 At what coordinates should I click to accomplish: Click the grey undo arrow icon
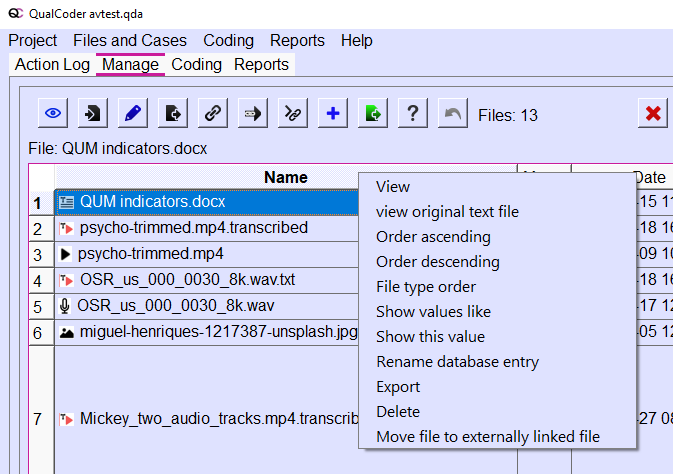[453, 113]
